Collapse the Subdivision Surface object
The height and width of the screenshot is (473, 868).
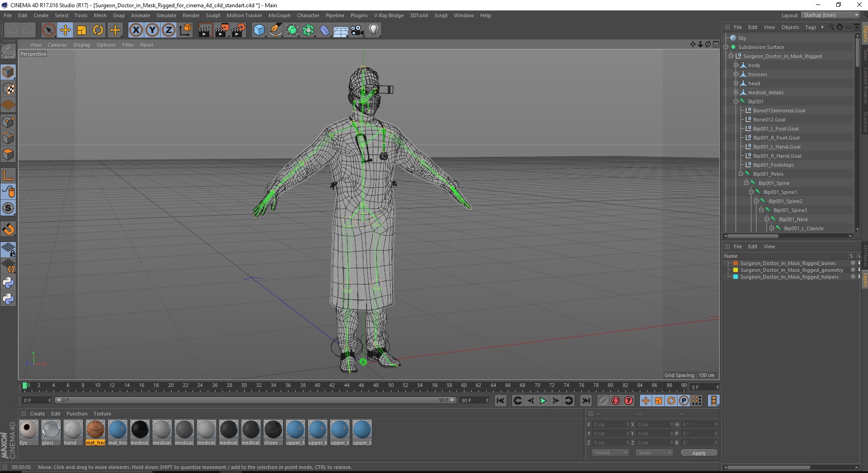(x=726, y=47)
